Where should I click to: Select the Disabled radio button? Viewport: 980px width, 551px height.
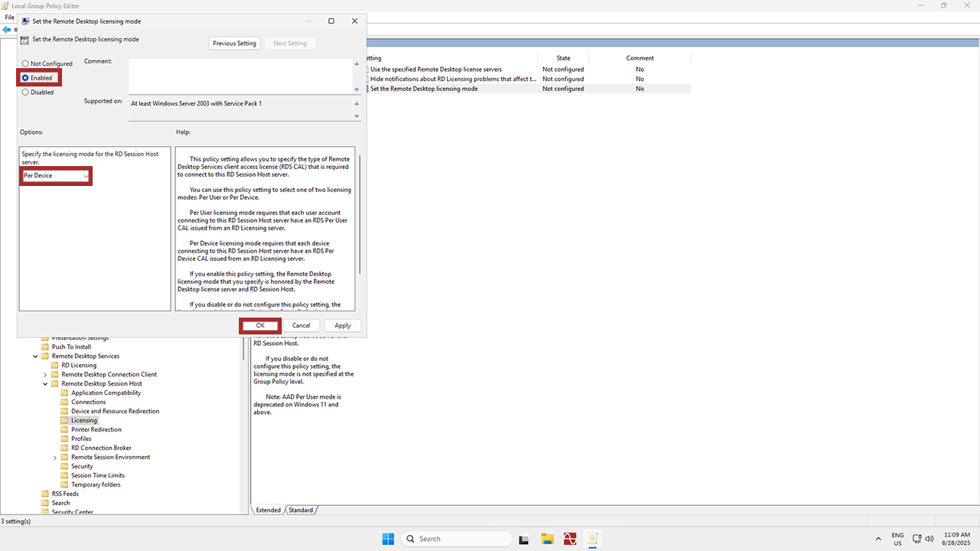25,92
